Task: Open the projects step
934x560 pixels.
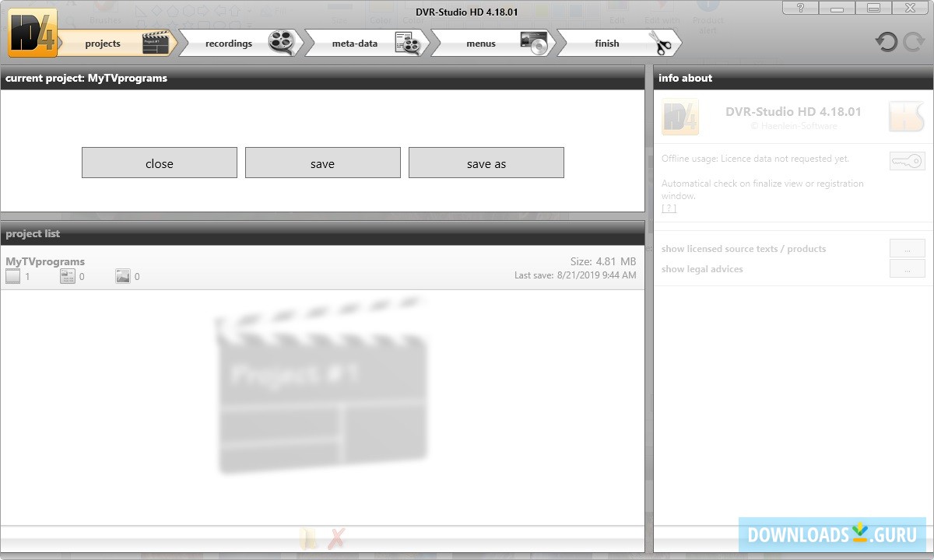Action: (x=118, y=43)
